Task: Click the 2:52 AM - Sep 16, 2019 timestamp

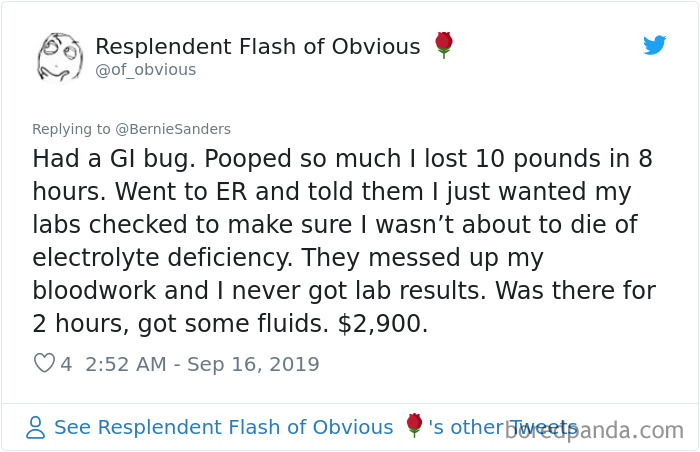Action: [201, 364]
